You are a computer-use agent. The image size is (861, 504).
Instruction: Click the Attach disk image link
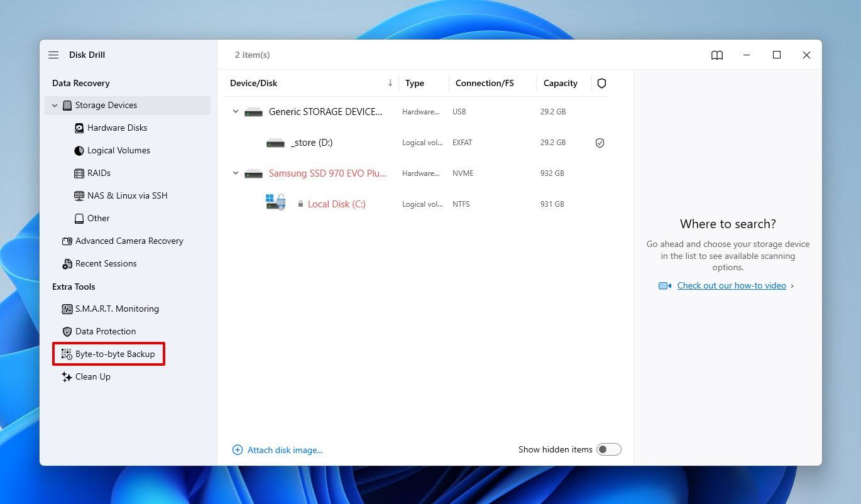[285, 450]
